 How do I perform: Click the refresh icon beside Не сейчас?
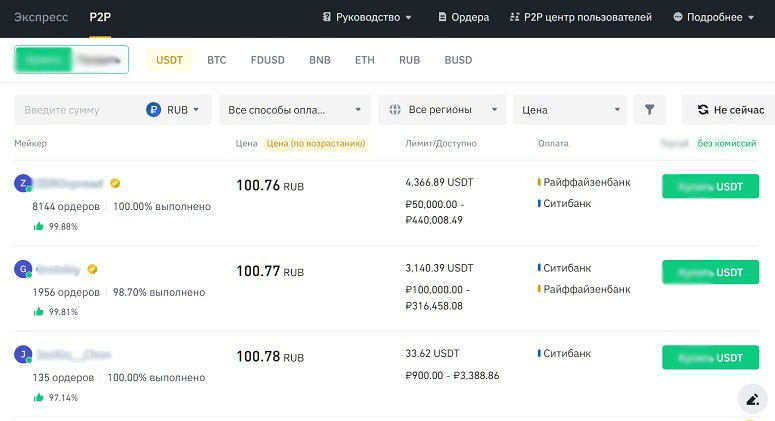[700, 110]
